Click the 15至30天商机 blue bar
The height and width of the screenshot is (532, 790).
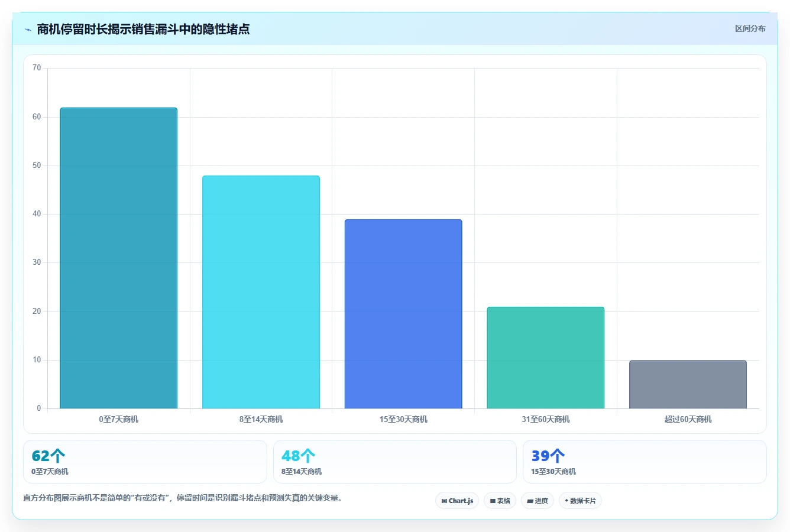click(403, 314)
